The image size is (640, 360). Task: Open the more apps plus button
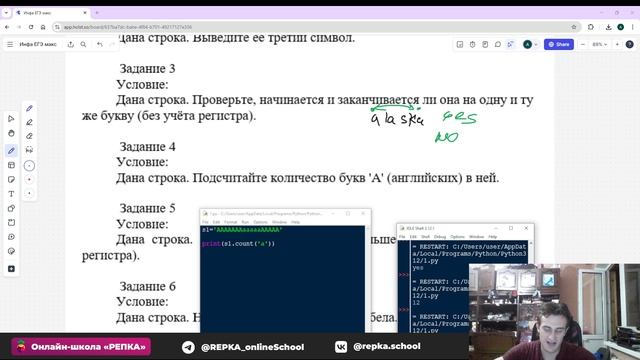(11, 269)
